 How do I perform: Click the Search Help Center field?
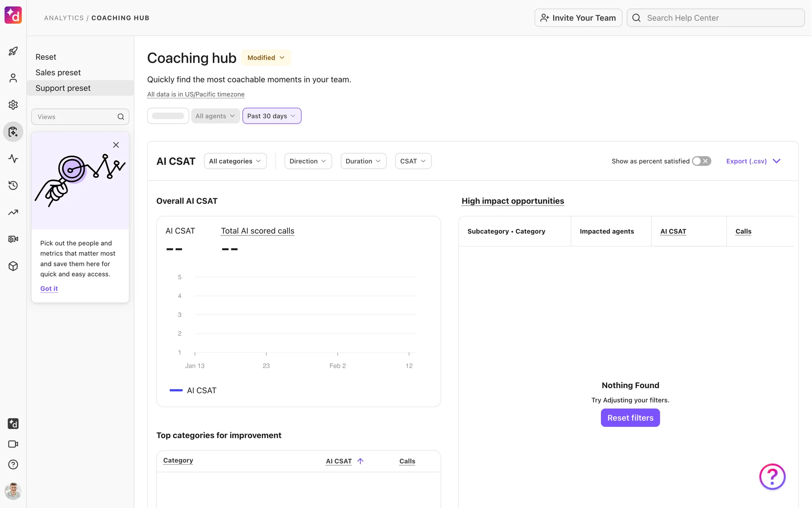(716, 18)
